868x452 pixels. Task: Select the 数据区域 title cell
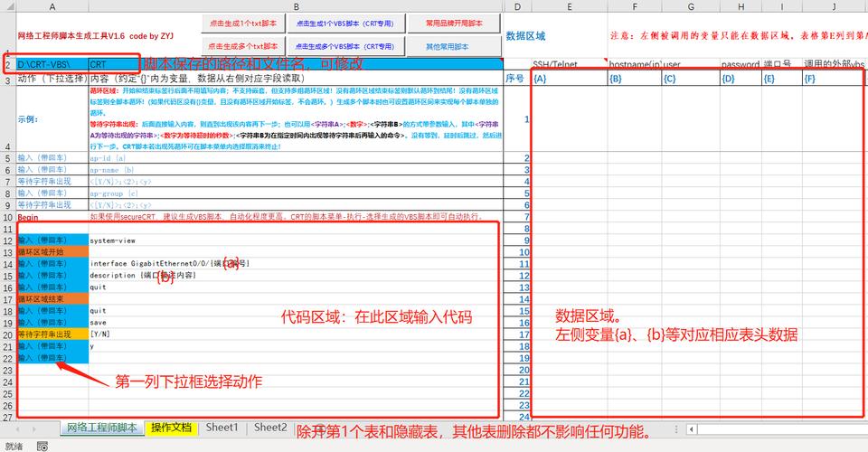coord(526,36)
